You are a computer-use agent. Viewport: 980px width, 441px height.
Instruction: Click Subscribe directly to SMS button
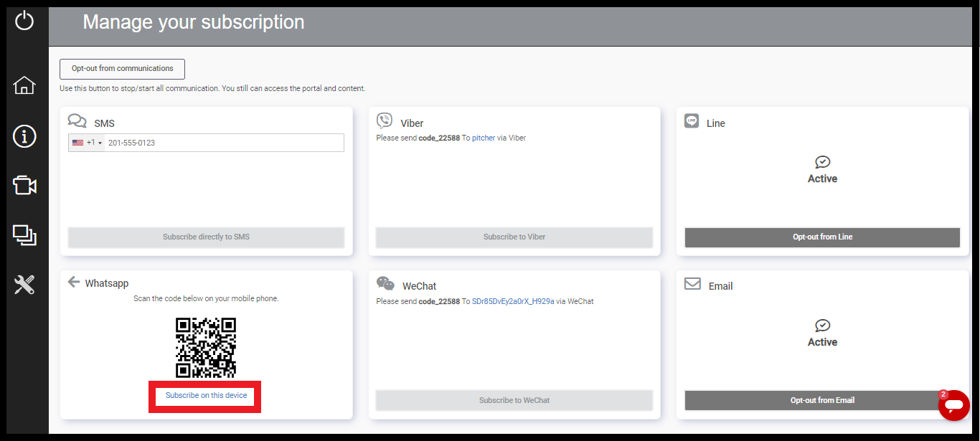coord(206,237)
